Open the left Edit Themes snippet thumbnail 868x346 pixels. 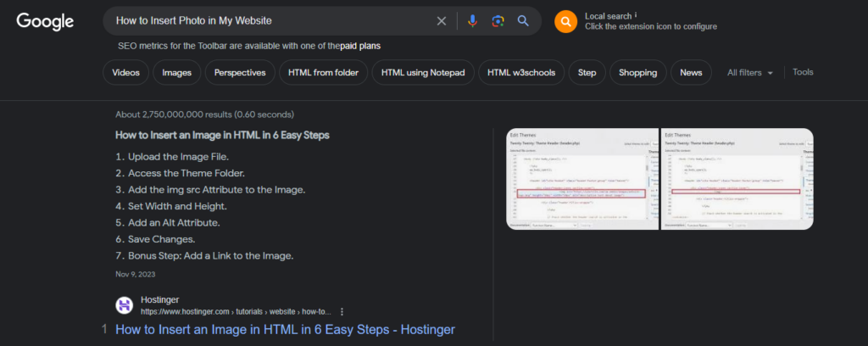582,179
